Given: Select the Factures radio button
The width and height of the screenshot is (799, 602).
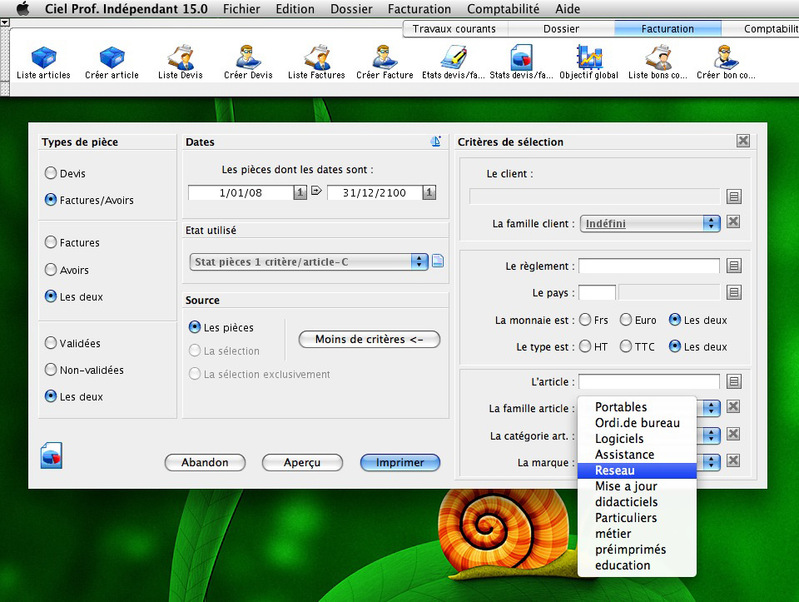Looking at the screenshot, I should 50,242.
